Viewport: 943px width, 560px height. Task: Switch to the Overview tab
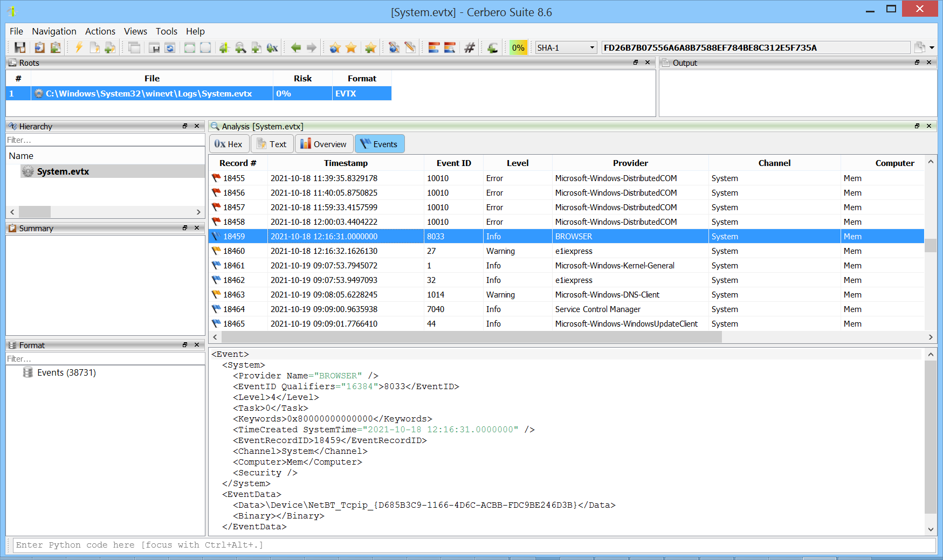coord(323,144)
